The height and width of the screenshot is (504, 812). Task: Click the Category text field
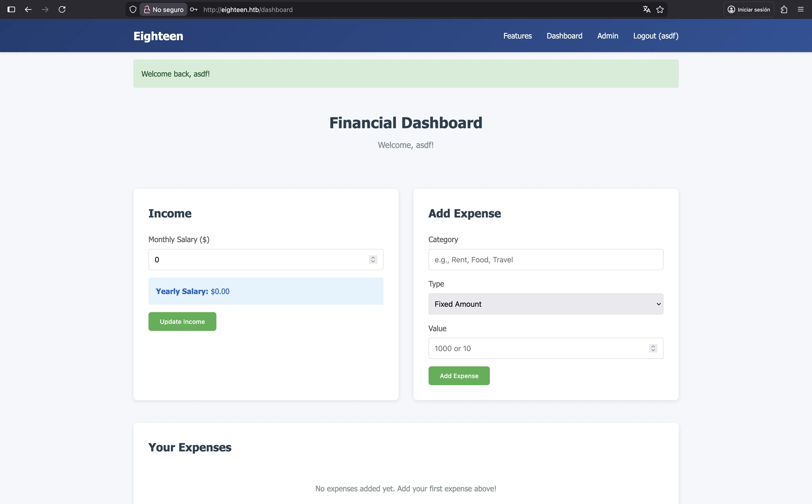[x=546, y=260]
